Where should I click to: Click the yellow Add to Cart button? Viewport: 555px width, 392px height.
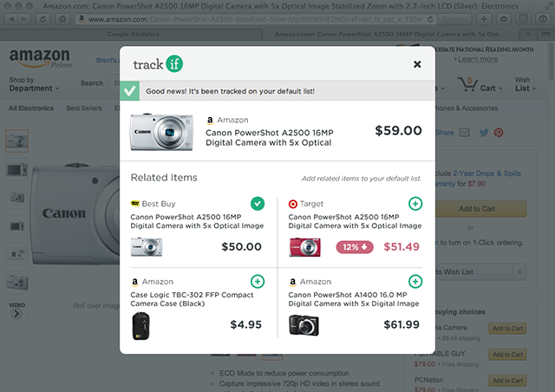point(479,209)
